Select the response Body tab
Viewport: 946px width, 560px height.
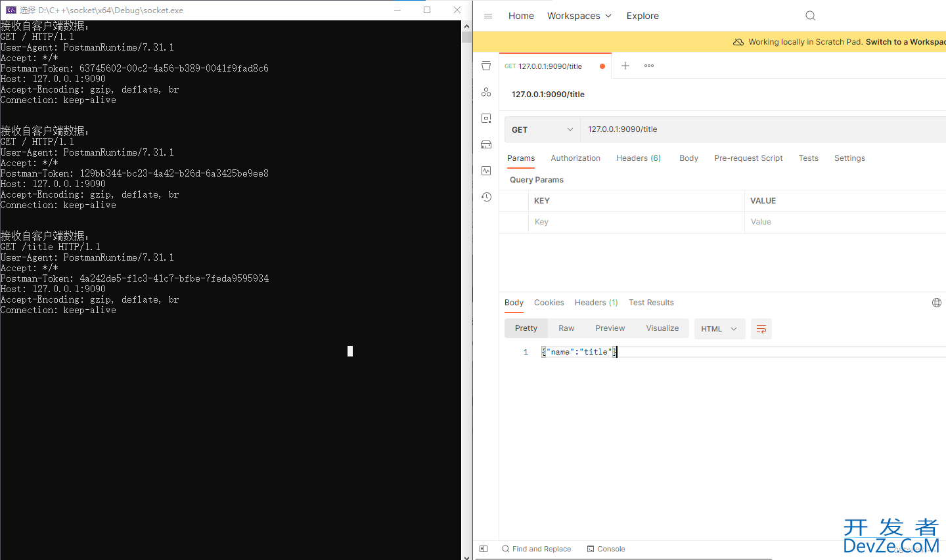(514, 303)
